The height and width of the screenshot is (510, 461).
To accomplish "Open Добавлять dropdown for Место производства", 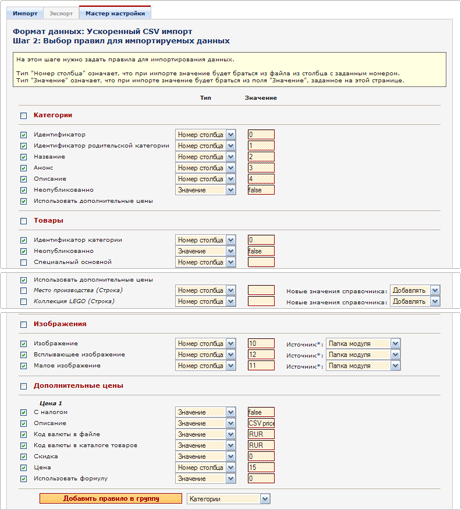I will tap(415, 290).
